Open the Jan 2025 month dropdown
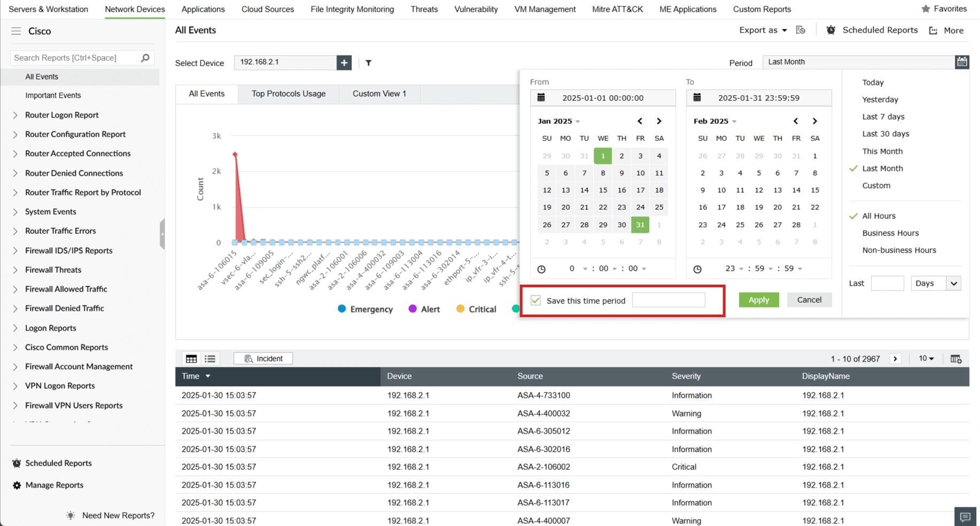 click(x=558, y=121)
